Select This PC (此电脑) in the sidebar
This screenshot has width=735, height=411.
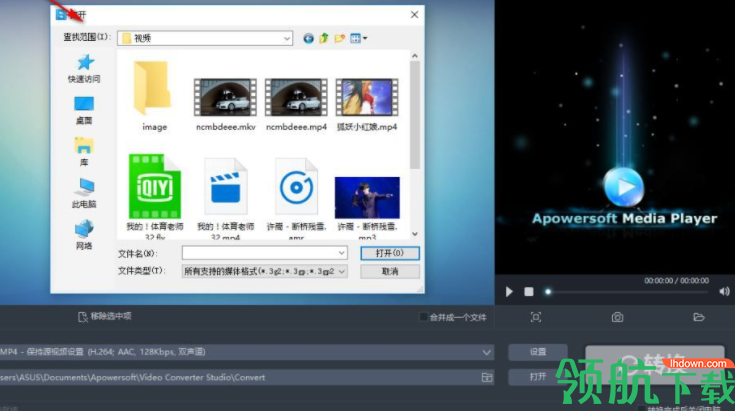point(84,193)
